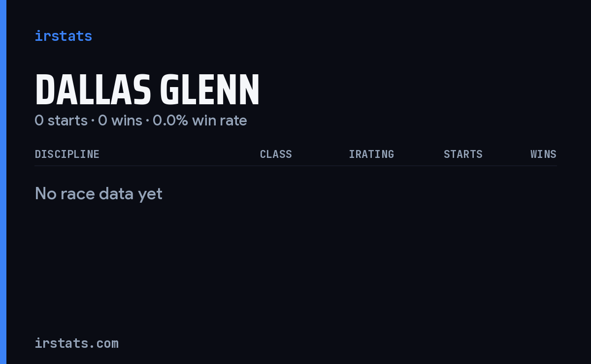Click the '0 wins' summary stat

tap(120, 121)
